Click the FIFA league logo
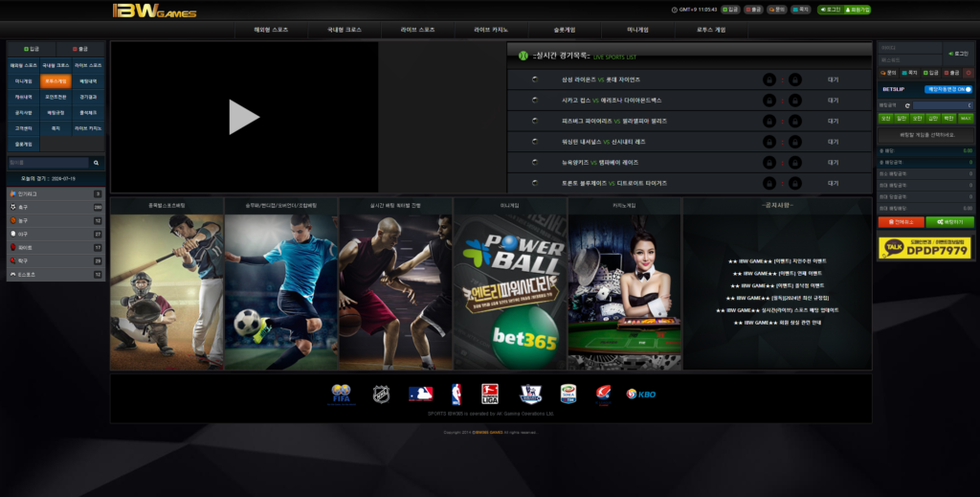The height and width of the screenshot is (497, 980). pyautogui.click(x=341, y=393)
